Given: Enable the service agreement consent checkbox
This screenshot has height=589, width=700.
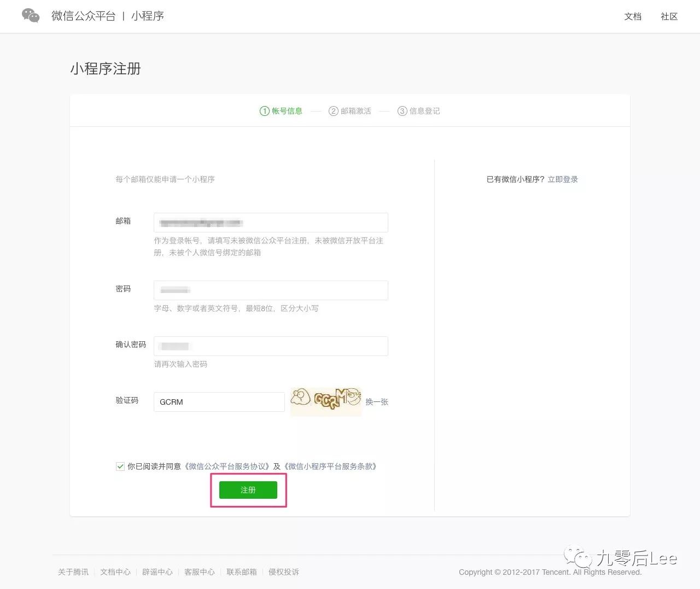Looking at the screenshot, I should (x=120, y=466).
